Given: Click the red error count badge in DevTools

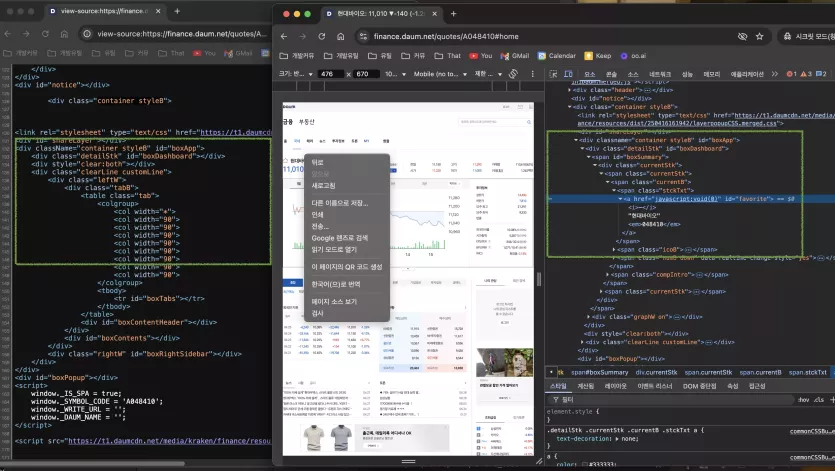Looking at the screenshot, I should [790, 74].
